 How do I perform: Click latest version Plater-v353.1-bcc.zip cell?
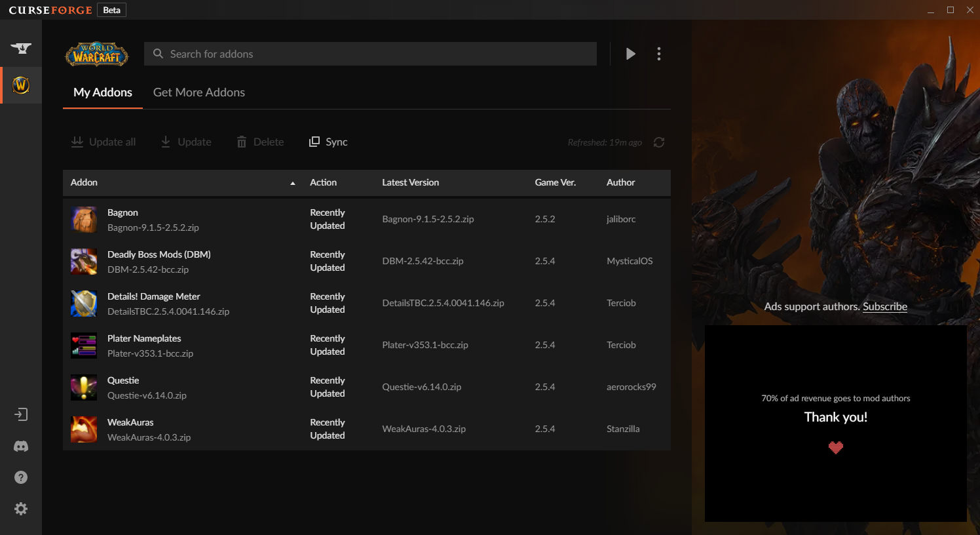(x=425, y=345)
